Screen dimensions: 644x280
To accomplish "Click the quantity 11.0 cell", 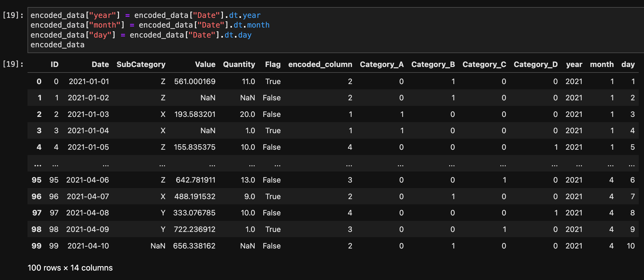I will click(x=248, y=81).
